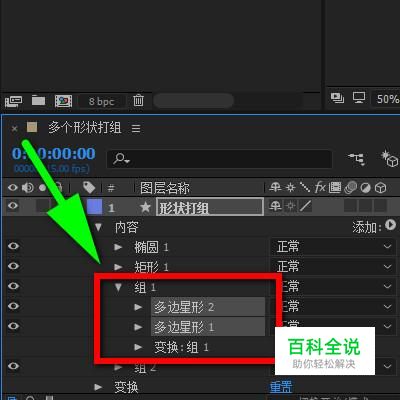Toggle visibility of 组 2

click(13, 366)
